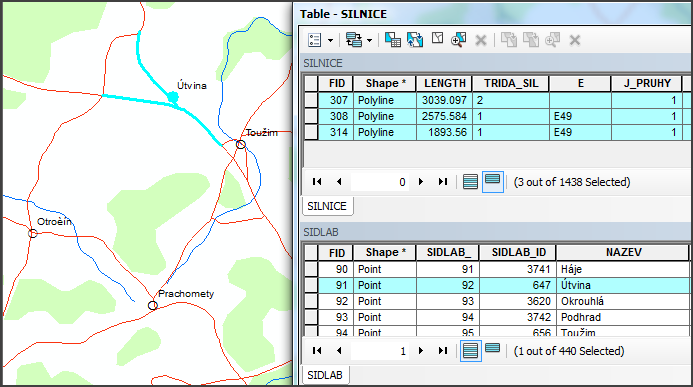The height and width of the screenshot is (387, 693).
Task: Click SILNICE FID column header
Action: coord(336,83)
